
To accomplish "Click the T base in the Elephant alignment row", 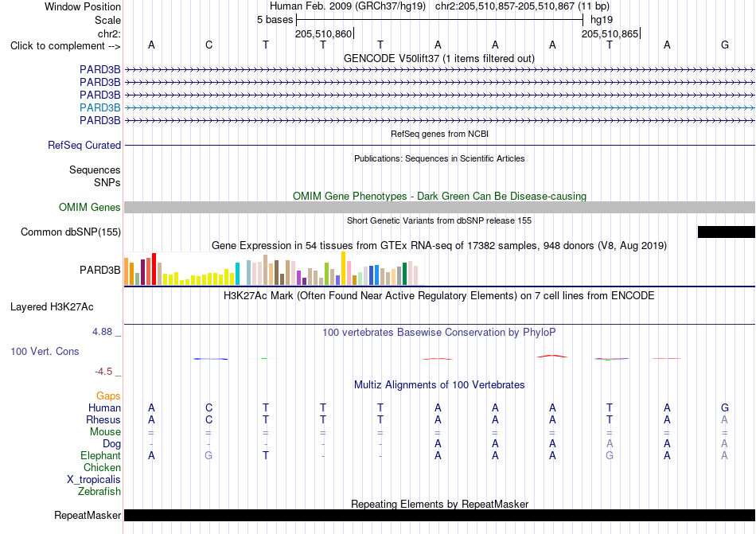I will click(x=266, y=455).
